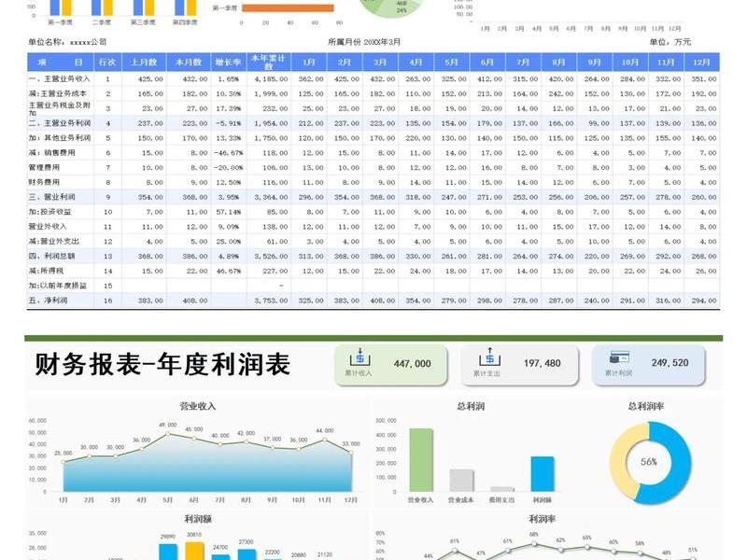Click the 行次 column header
This screenshot has width=747, height=560.
(x=107, y=63)
